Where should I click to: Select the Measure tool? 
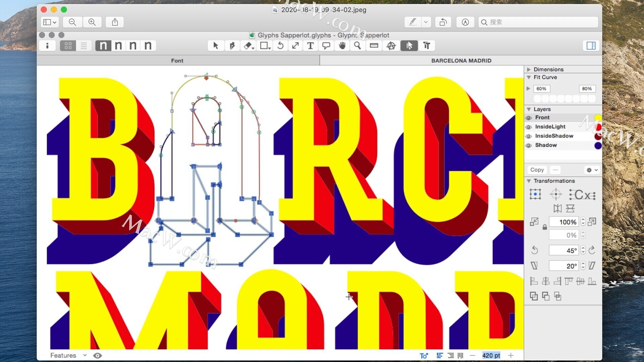[x=374, y=46]
